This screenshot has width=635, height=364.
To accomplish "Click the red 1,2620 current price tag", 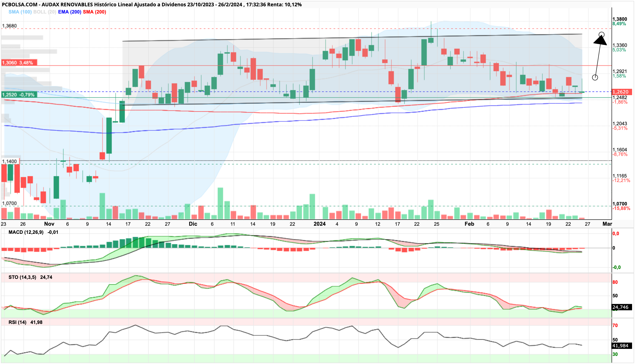I will point(622,92).
